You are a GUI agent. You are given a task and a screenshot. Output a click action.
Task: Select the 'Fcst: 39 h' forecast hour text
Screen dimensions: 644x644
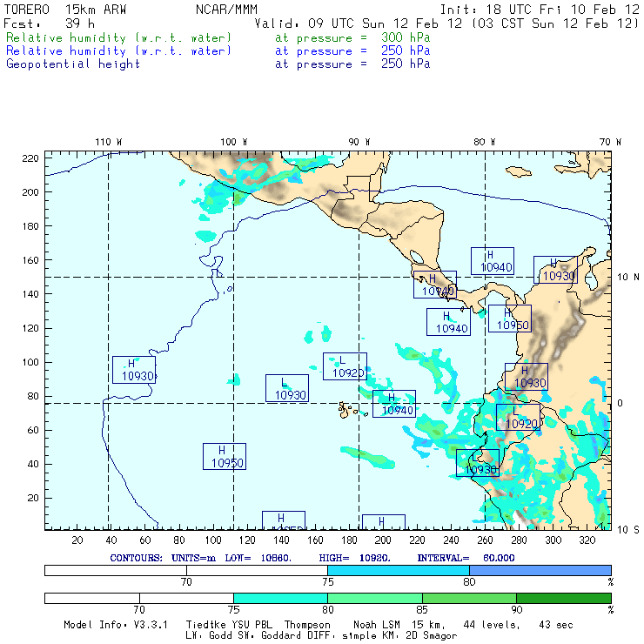(x=49, y=23)
